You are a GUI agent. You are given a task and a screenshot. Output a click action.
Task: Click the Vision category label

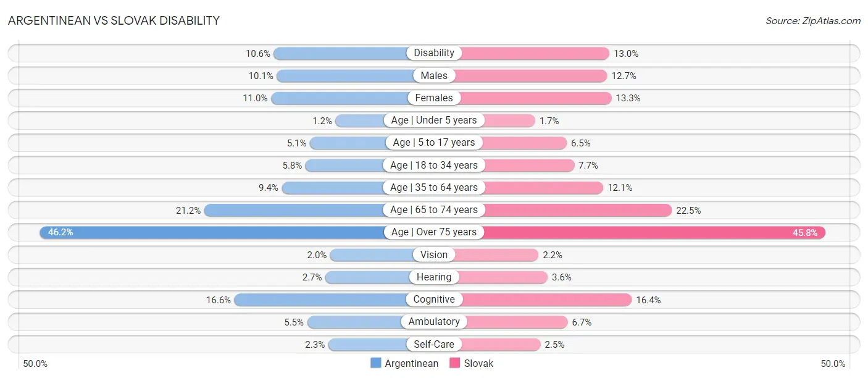pos(434,254)
